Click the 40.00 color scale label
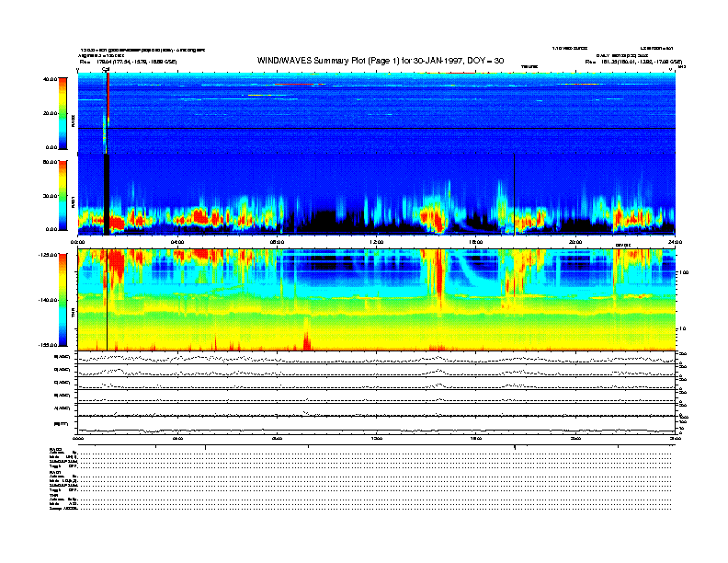 [51, 79]
